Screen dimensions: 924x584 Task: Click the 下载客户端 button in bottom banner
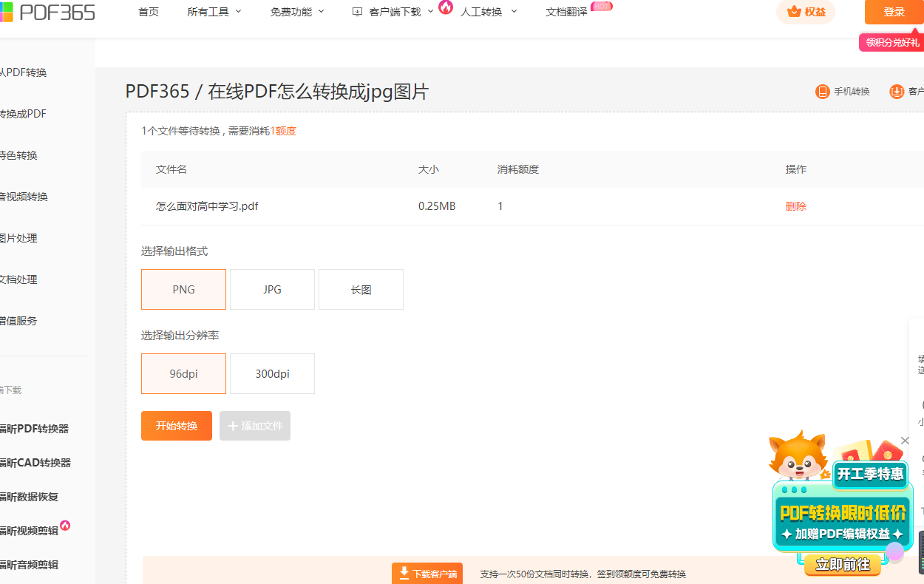[x=427, y=574]
